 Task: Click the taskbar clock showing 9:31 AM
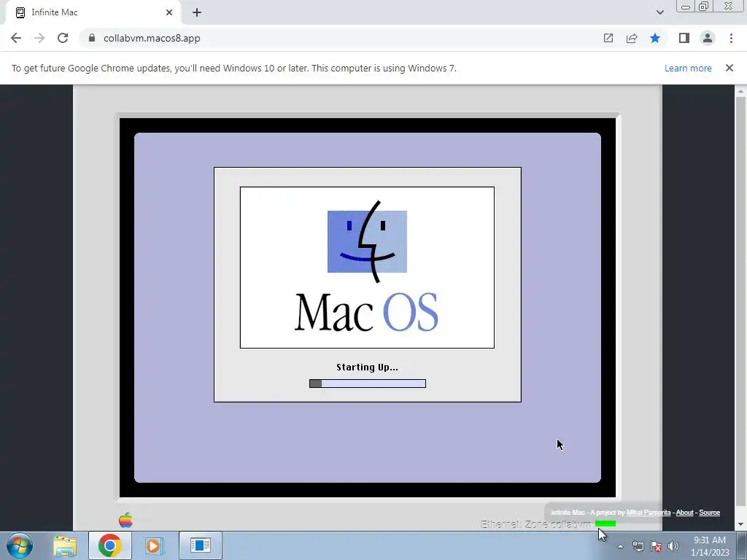[x=710, y=546]
